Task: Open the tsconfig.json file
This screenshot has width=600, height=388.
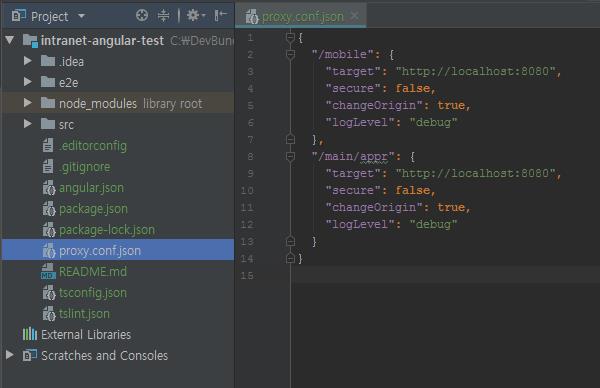Action: [x=93, y=293]
